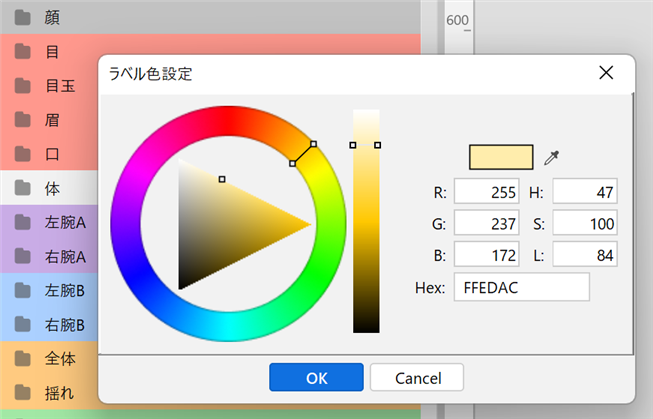The height and width of the screenshot is (419, 653).
Task: Click the folder icon beside 揺れ
Action: coord(23,391)
